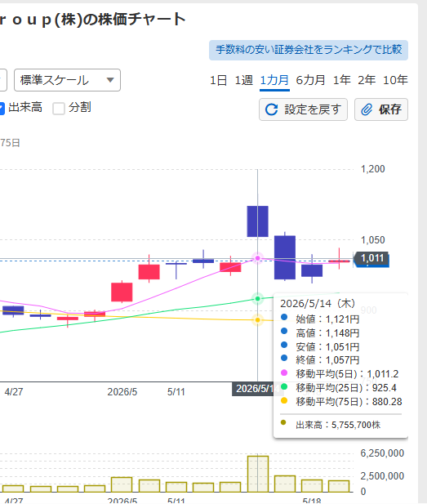
Task: Switch chart to 10年 range
Action: (x=395, y=80)
